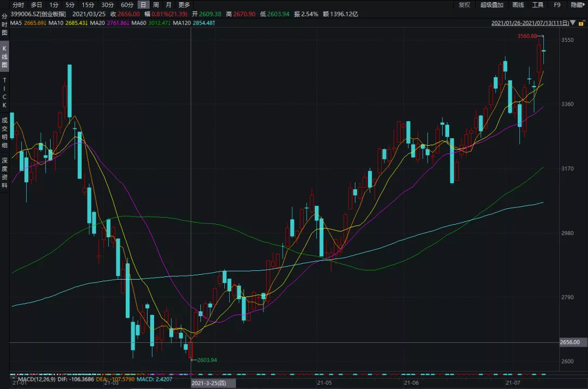Open the 分时图 sidebar tab
Screen dimensions: 588x389
[x=4, y=25]
